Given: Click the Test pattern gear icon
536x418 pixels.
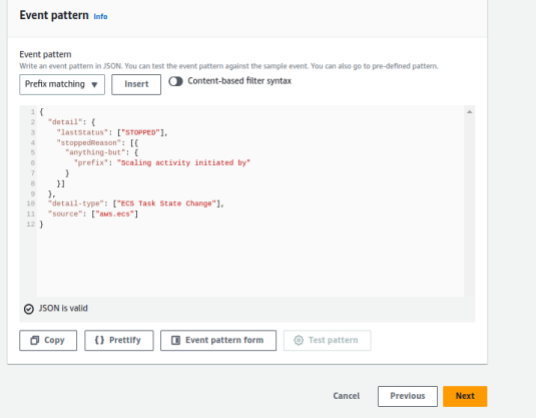Looking at the screenshot, I should (298, 340).
